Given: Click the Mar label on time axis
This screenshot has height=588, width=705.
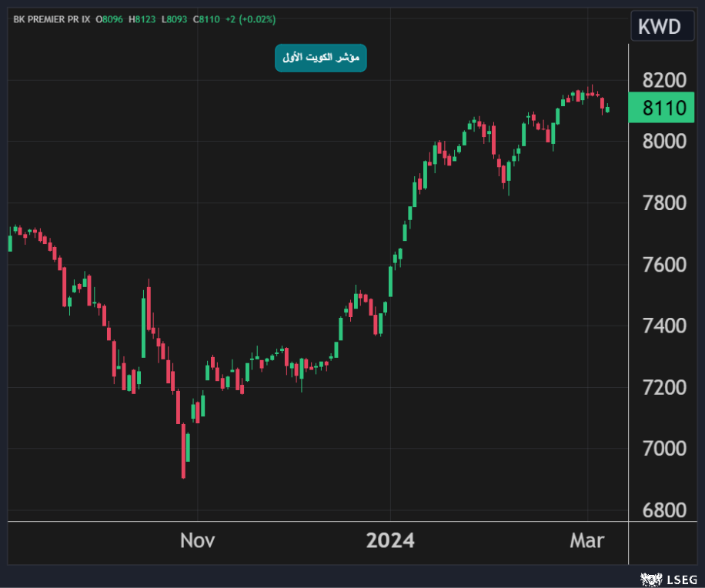Looking at the screenshot, I should [x=587, y=540].
